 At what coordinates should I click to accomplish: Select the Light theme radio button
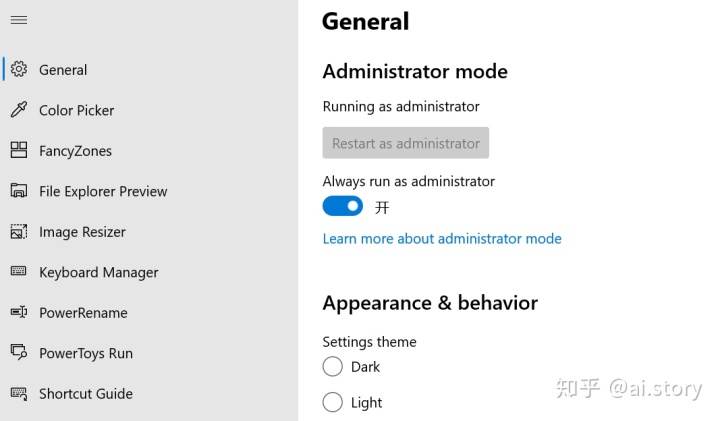[x=332, y=402]
